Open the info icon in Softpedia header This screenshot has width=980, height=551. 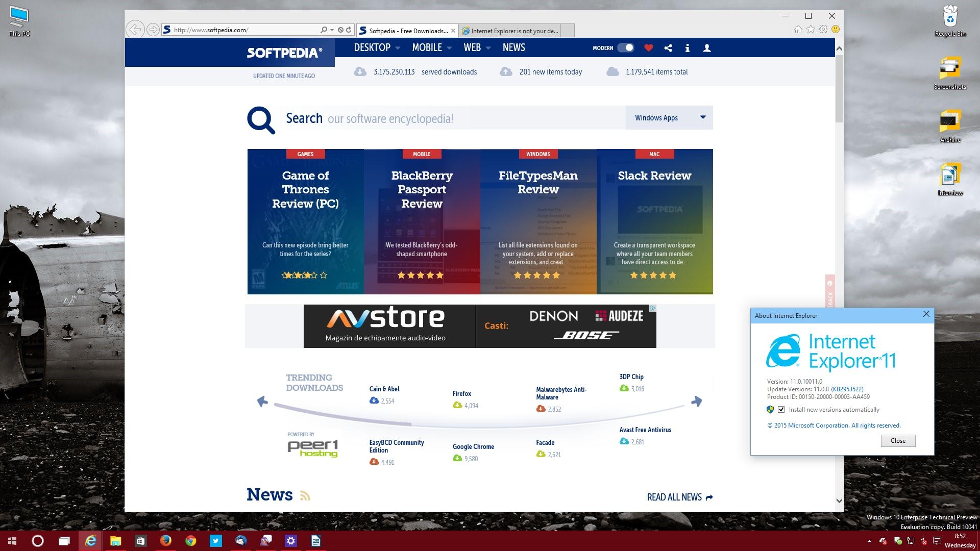[x=688, y=48]
